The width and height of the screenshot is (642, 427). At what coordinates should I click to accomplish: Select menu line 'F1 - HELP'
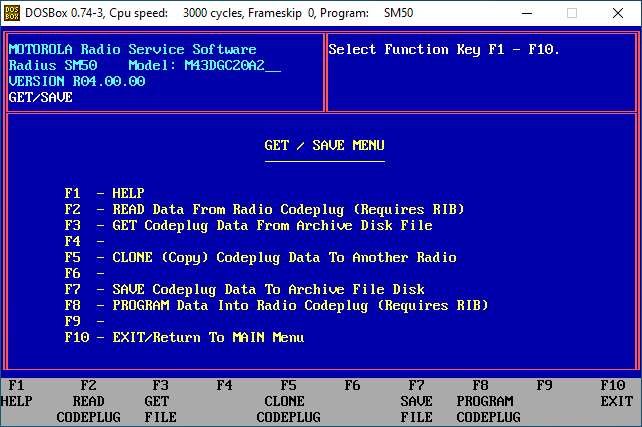click(x=104, y=193)
